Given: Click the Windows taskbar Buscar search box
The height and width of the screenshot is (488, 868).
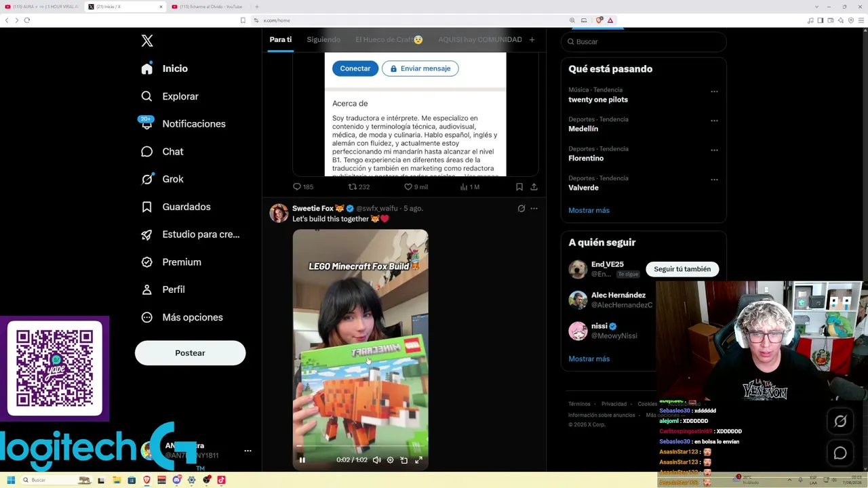Looking at the screenshot, I should coord(57,480).
